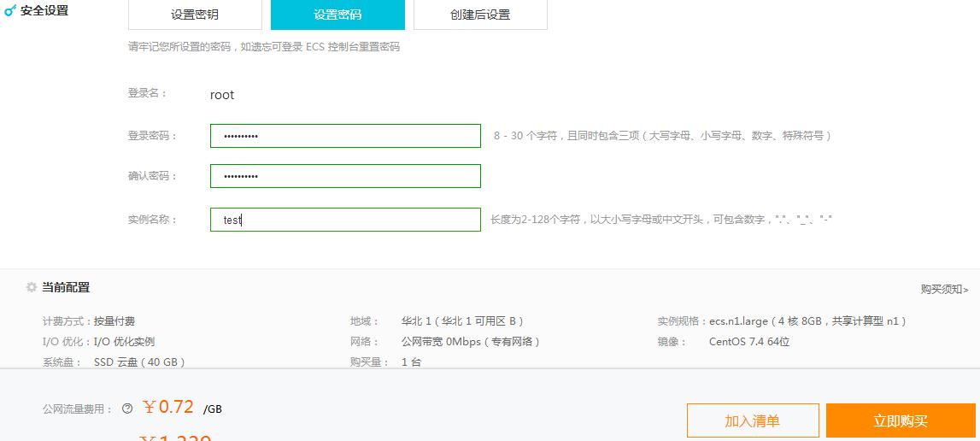Click the SSD 云盘 system disk value
This screenshot has height=441, width=980.
tap(139, 362)
